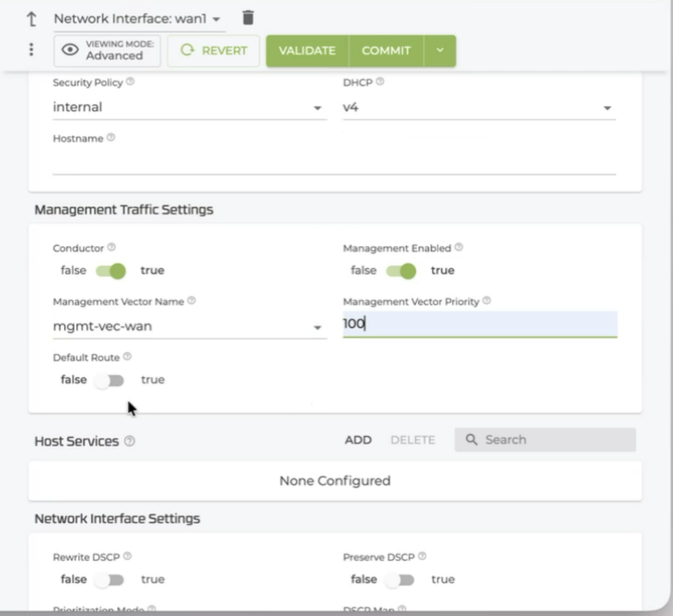Click the COMMIT button

click(x=387, y=51)
